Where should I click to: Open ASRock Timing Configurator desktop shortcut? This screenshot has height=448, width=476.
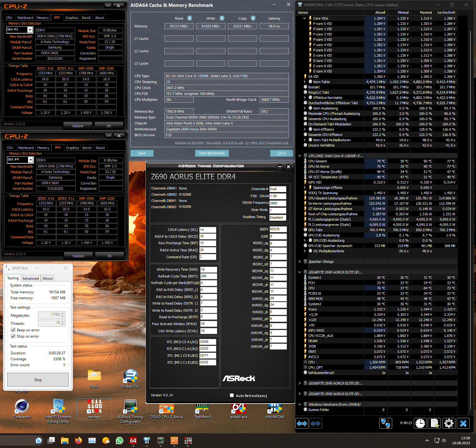[x=130, y=411]
